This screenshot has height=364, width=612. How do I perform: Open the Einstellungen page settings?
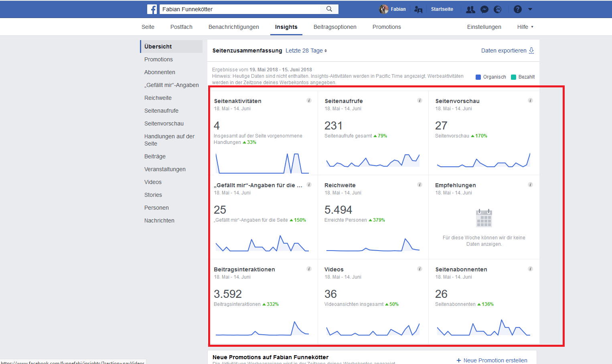484,27
